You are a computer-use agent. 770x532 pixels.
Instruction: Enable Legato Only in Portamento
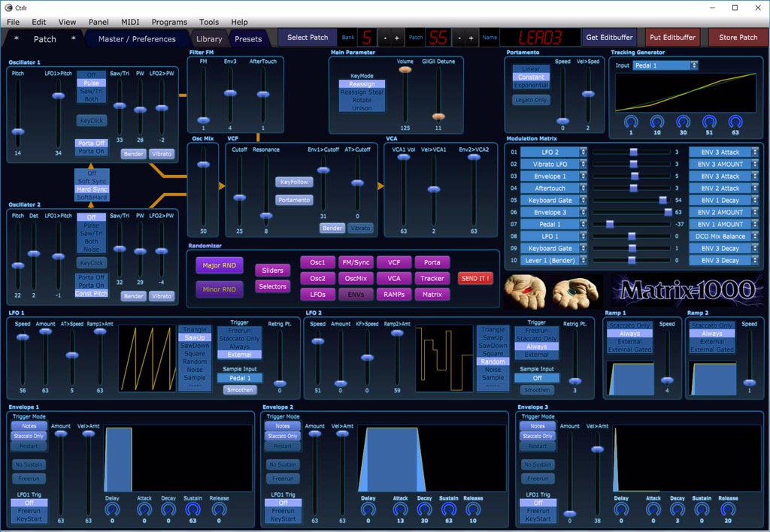pos(531,100)
